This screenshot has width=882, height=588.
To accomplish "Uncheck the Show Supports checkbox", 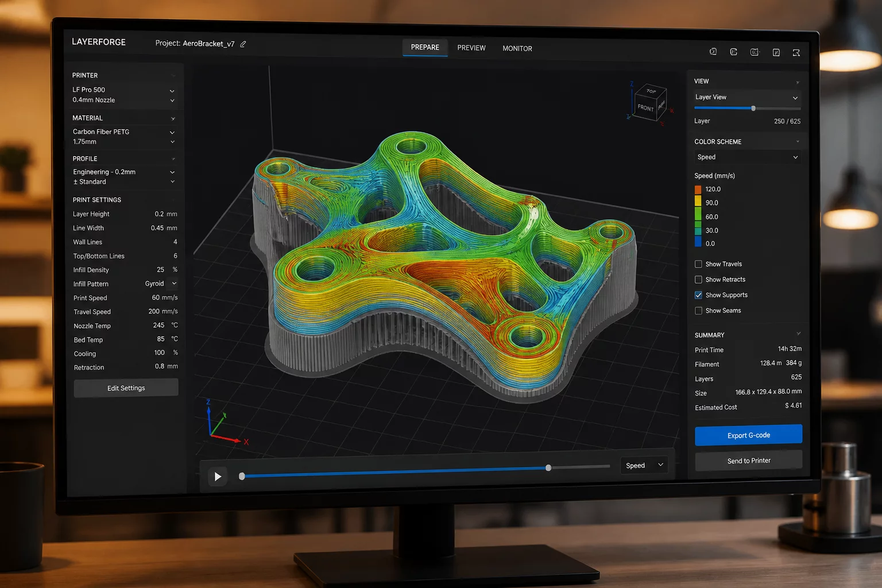I will point(698,295).
